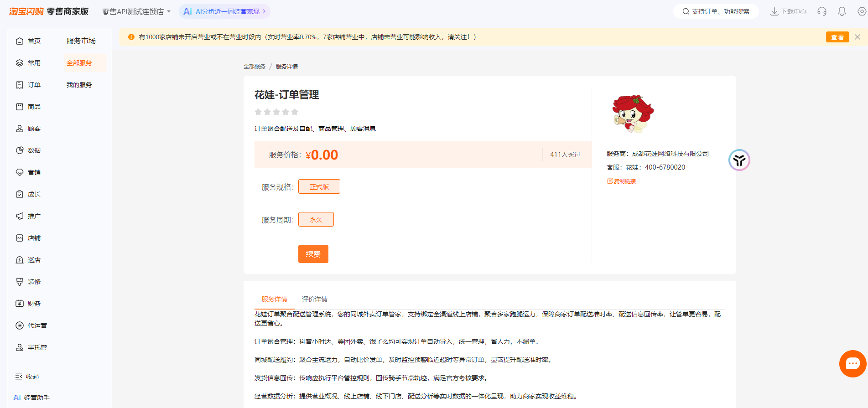Viewport: 868px width, 408px height.
Task: Click the notification bell icon
Action: pos(842,11)
